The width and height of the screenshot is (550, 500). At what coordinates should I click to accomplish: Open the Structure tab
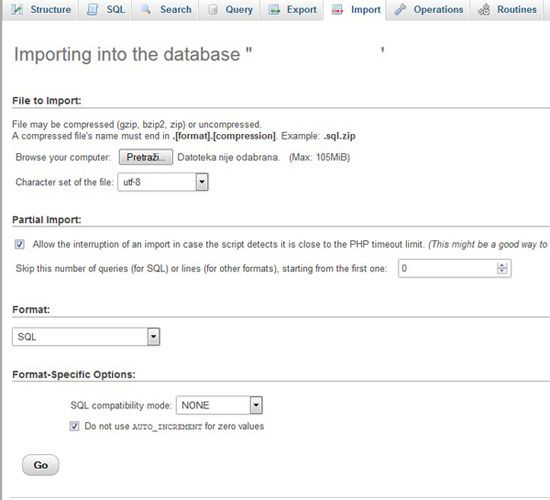41,9
